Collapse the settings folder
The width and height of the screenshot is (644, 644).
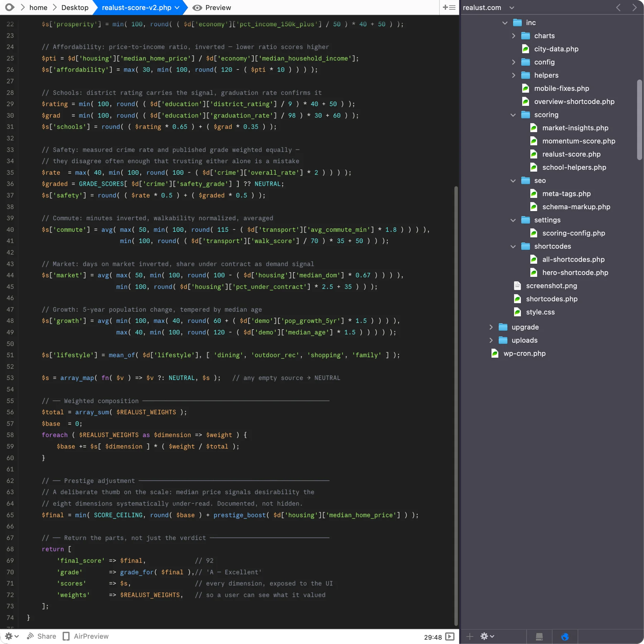coord(513,220)
